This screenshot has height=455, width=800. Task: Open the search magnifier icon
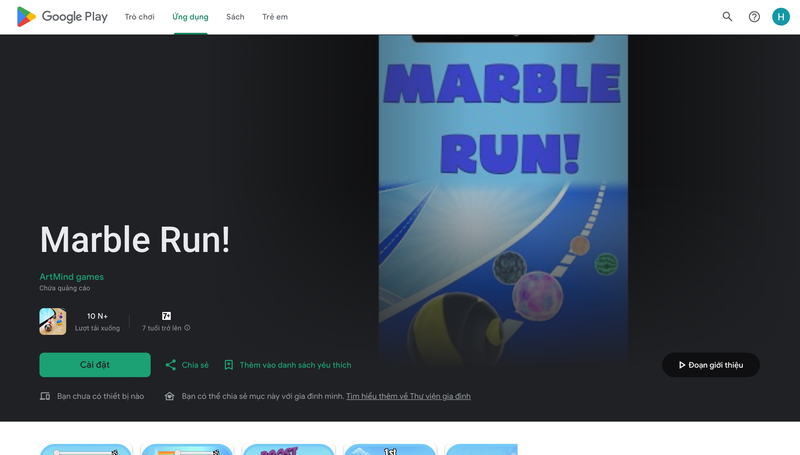pos(727,17)
